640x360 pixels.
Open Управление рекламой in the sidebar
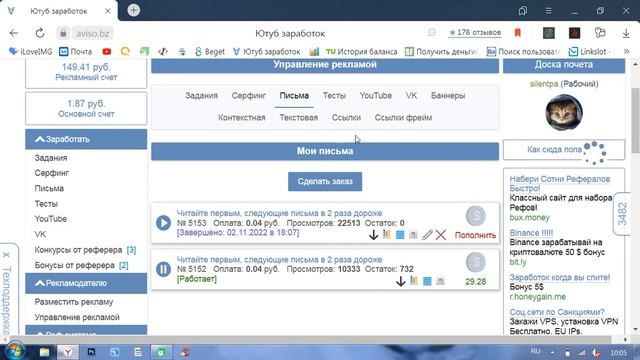click(77, 317)
